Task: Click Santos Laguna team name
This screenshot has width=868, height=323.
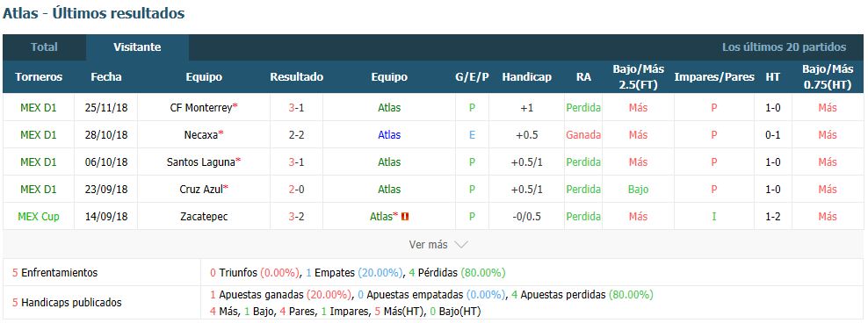Action: (200, 162)
